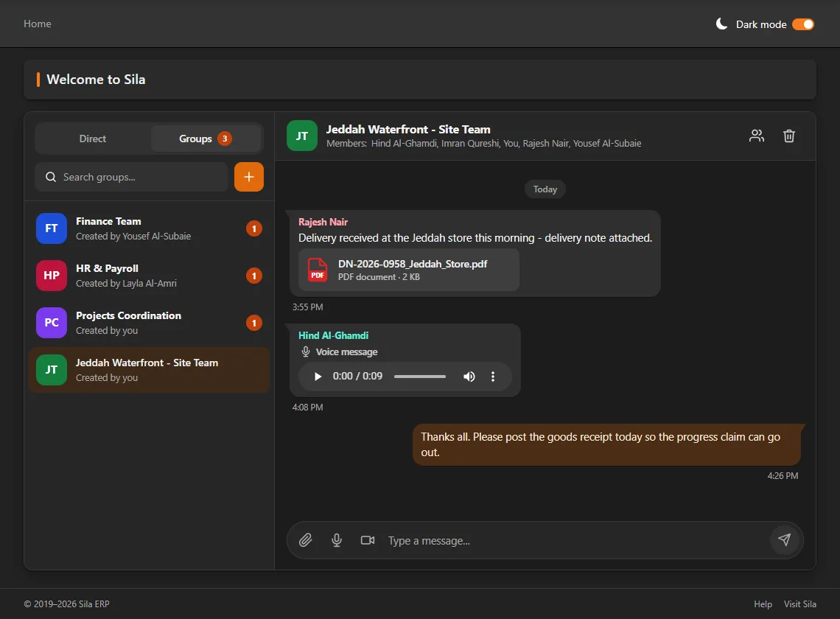
Task: Go to Home in the top bar
Action: pos(38,24)
